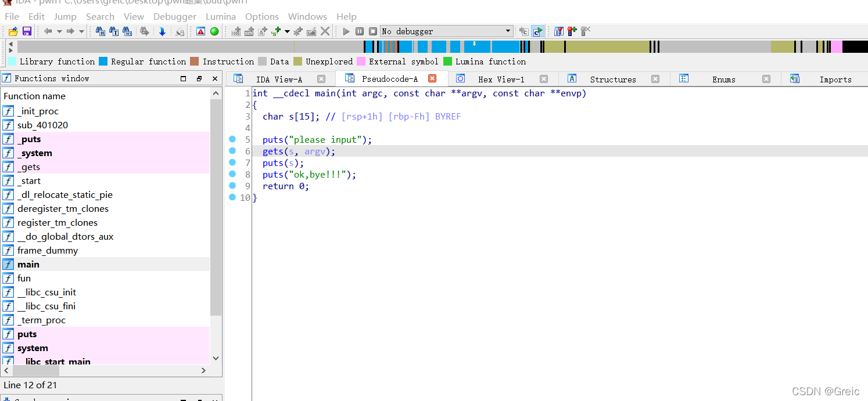
Task: Click the add breakpoint icon
Action: [572, 31]
